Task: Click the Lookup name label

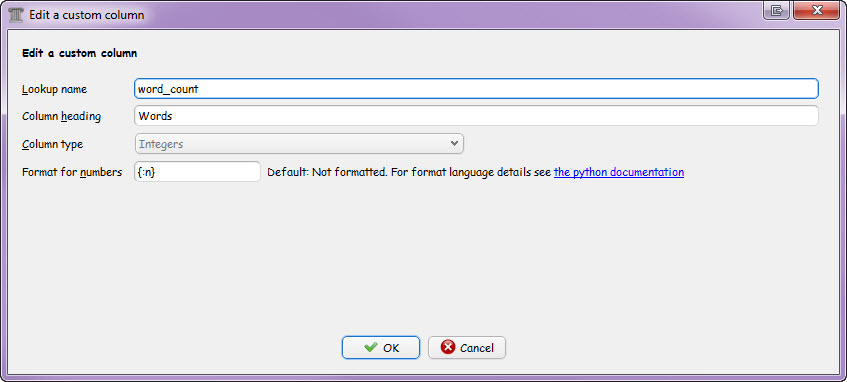Action: [55, 89]
